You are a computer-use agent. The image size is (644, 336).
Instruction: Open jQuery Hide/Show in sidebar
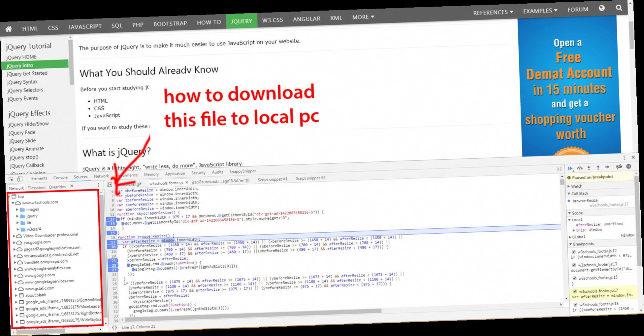click(x=29, y=124)
